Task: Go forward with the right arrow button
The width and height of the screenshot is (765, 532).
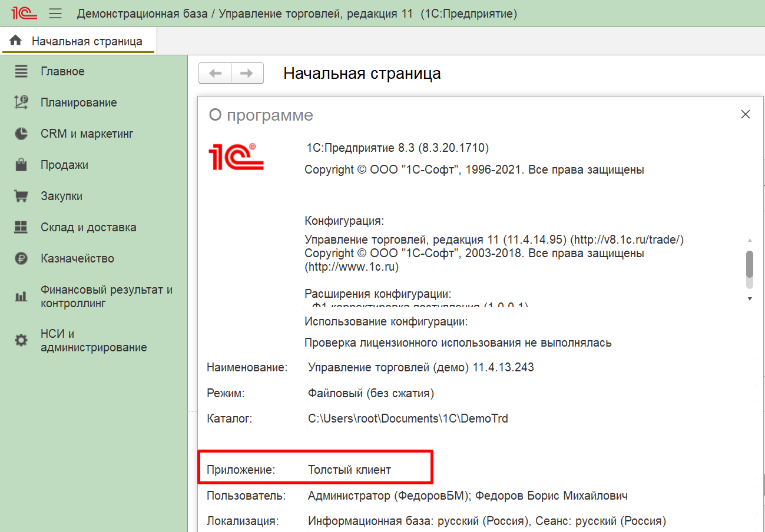Action: [247, 73]
